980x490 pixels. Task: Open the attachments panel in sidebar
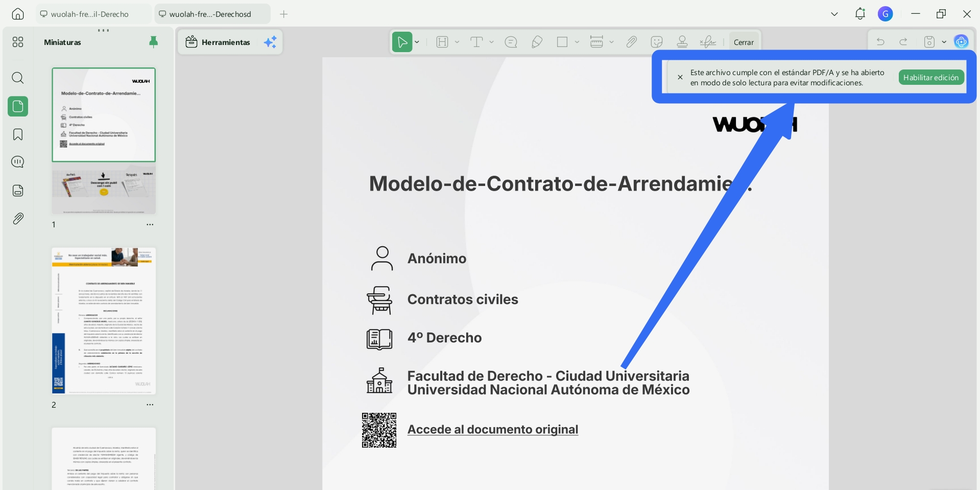(x=18, y=219)
